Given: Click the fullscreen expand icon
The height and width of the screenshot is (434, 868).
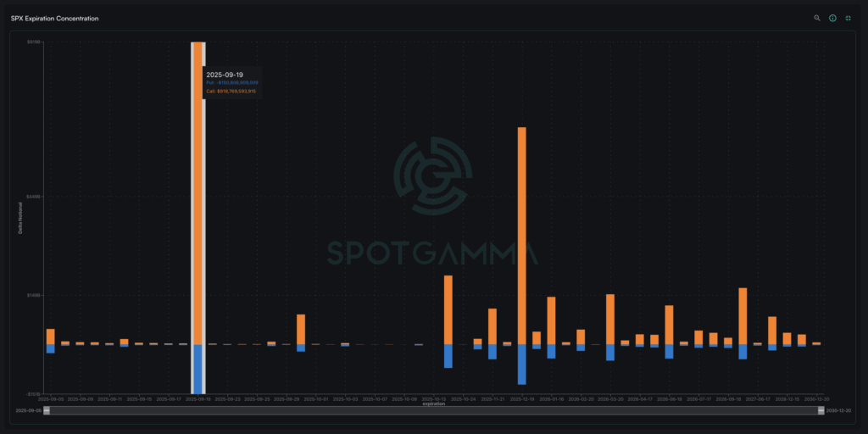Looking at the screenshot, I should 848,18.
